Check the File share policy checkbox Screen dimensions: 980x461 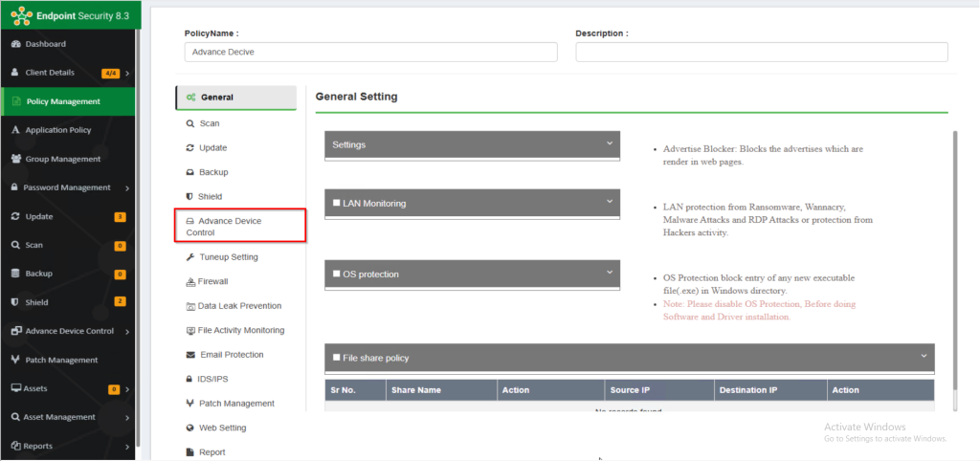pyautogui.click(x=336, y=358)
